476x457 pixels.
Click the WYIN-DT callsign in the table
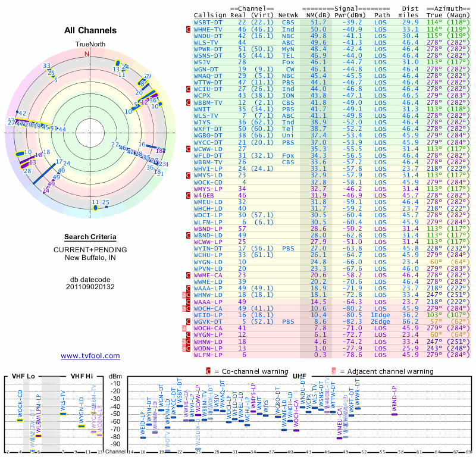click(x=208, y=248)
